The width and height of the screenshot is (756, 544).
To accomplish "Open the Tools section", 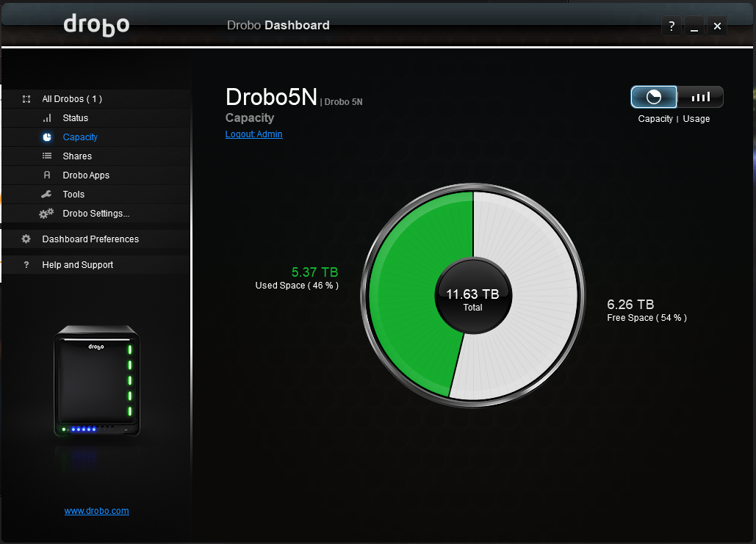I will click(96, 195).
